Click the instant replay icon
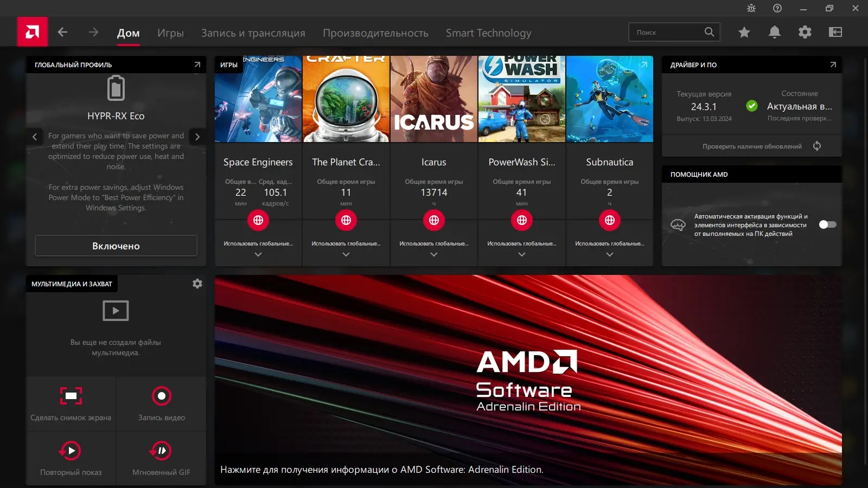 click(x=71, y=451)
